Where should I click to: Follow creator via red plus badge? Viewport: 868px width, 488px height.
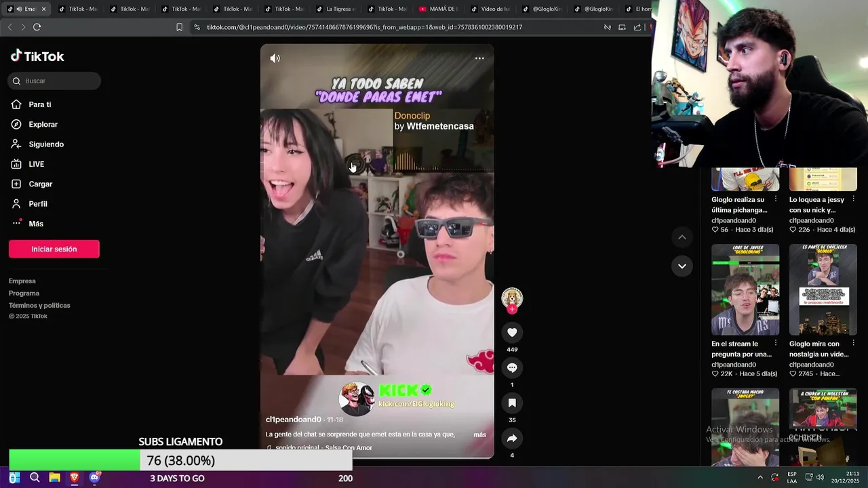click(512, 310)
